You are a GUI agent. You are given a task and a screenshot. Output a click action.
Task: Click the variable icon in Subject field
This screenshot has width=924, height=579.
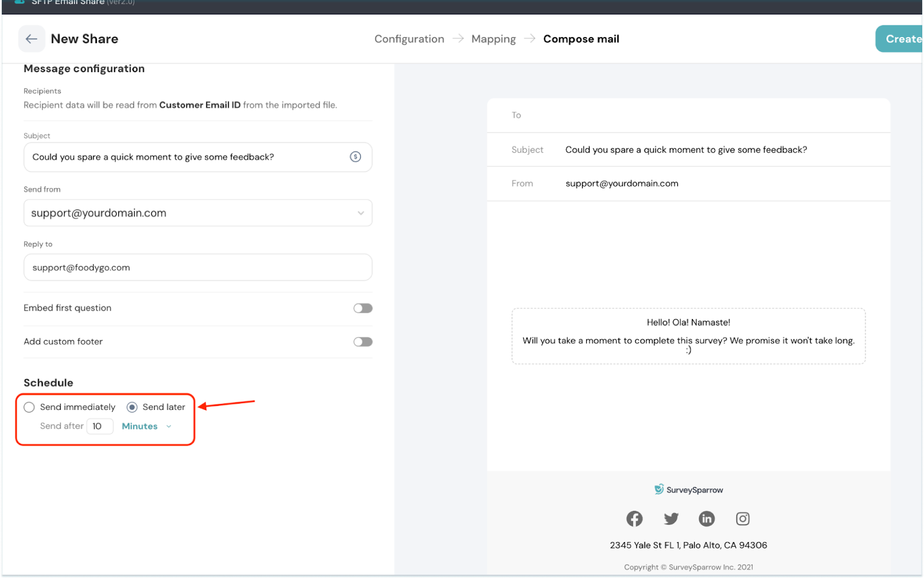(x=355, y=157)
